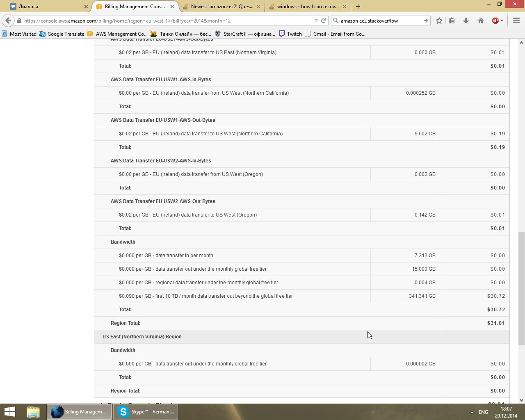Select the 7.313 GB data transfer in value
This screenshot has width=525, height=420.
tap(425, 256)
